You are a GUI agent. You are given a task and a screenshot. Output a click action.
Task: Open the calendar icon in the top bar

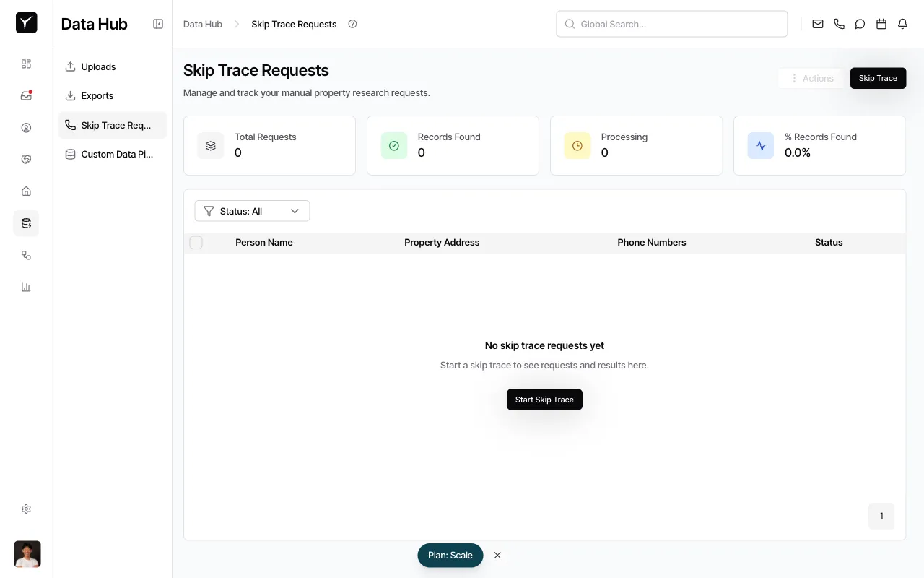881,24
